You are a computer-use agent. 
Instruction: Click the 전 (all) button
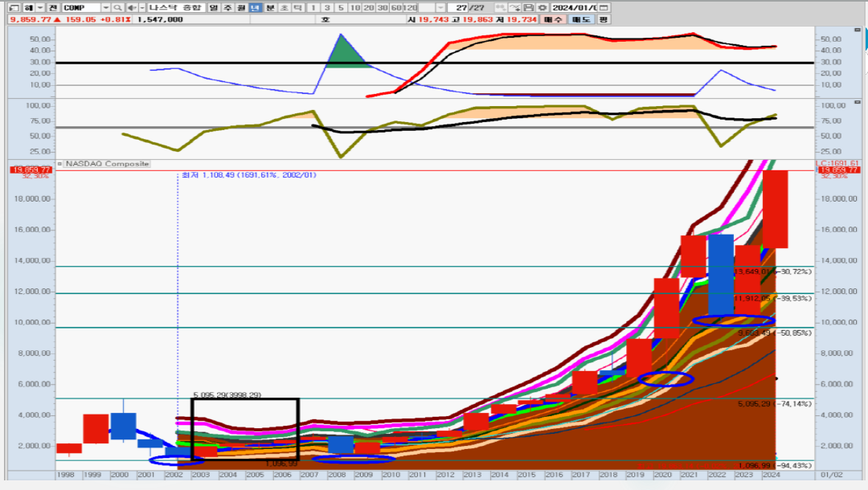click(x=52, y=8)
